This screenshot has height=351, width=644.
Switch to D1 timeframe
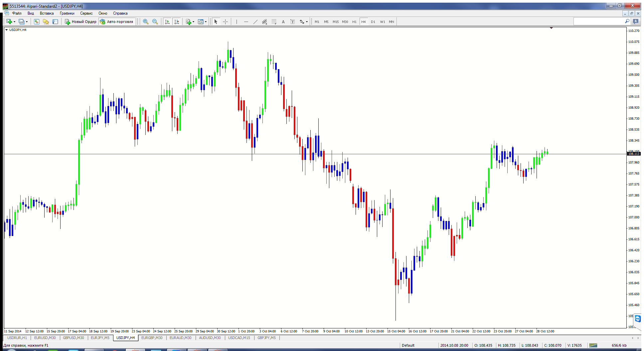(373, 22)
